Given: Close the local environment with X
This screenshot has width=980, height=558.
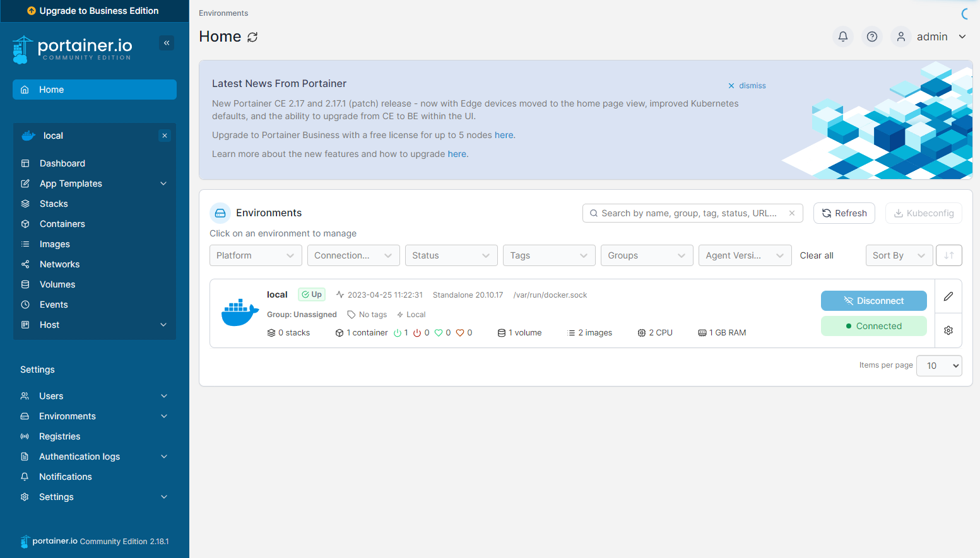Looking at the screenshot, I should click(165, 136).
